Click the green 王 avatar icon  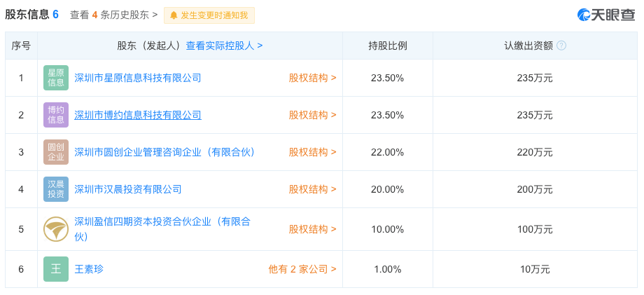[56, 269]
